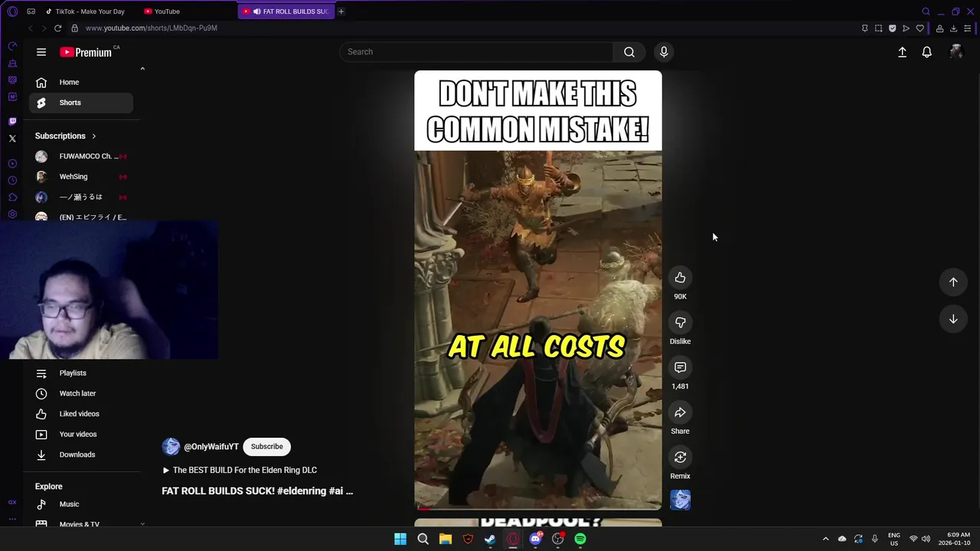Select Shorts in YouTube sidebar
The width and height of the screenshot is (980, 551).
81,103
